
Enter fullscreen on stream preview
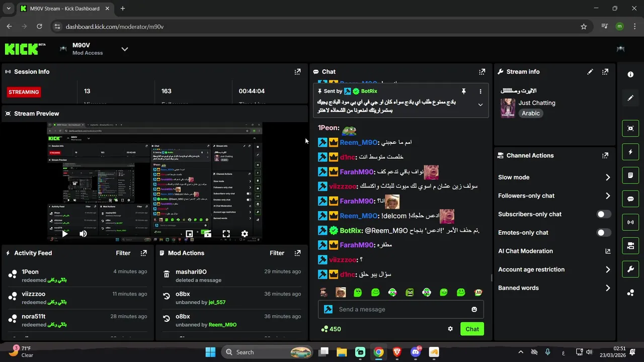pos(226,234)
